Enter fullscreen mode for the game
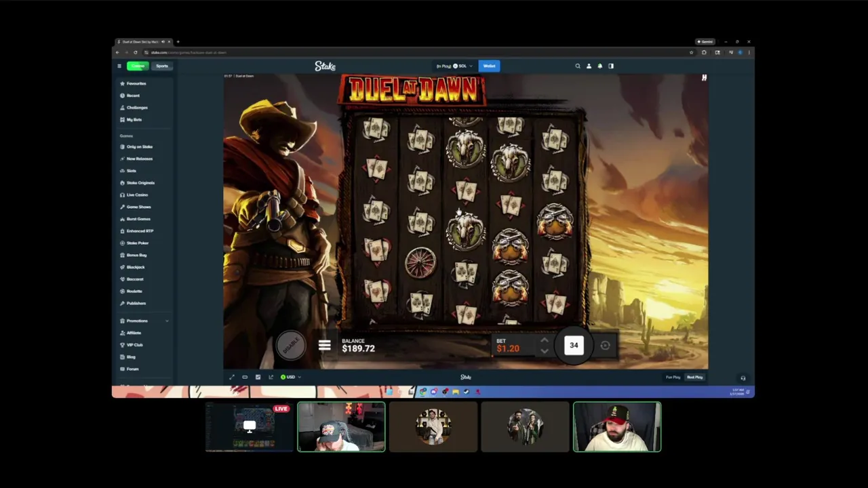The width and height of the screenshot is (868, 488). 232,378
